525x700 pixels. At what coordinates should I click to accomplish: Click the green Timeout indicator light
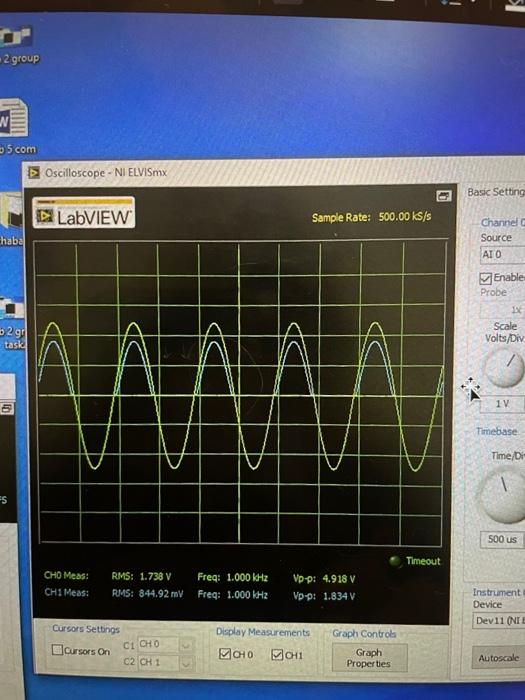coord(395,561)
